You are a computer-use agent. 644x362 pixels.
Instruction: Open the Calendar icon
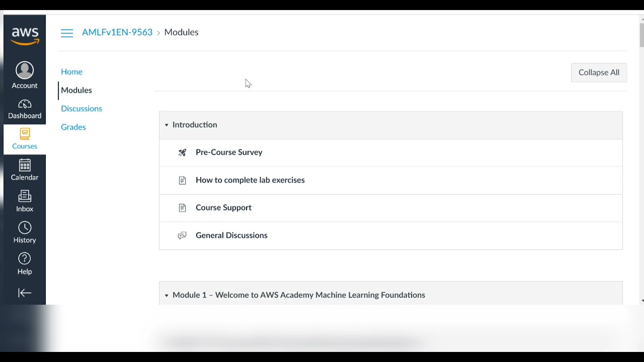point(25,165)
